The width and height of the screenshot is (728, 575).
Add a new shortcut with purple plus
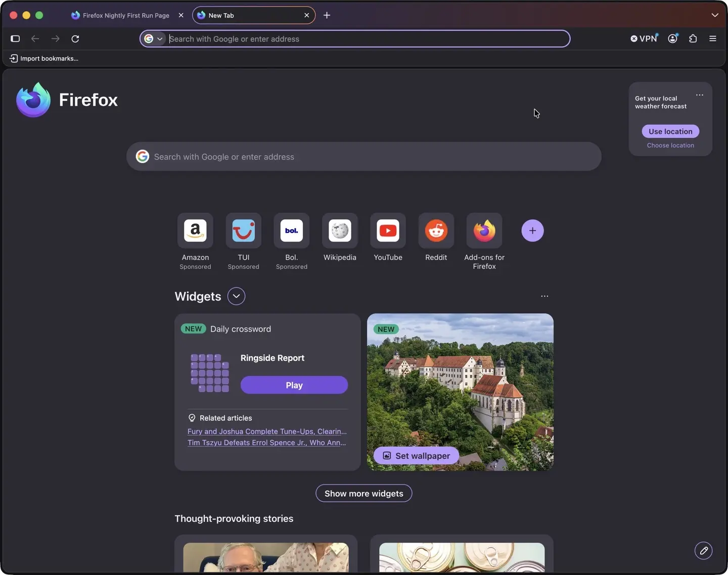tap(532, 231)
